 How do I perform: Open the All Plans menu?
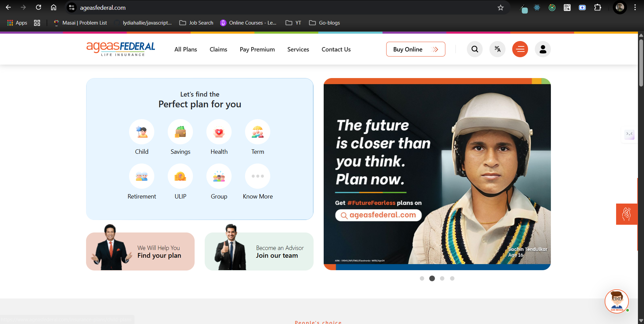tap(186, 49)
